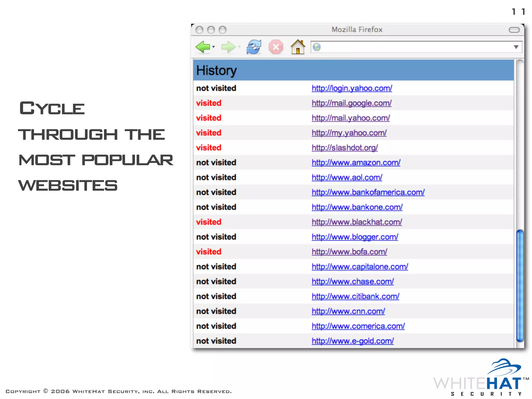Screen dimensions: 532x399
Task: Open the www.capitalone.com link
Action: (360, 267)
